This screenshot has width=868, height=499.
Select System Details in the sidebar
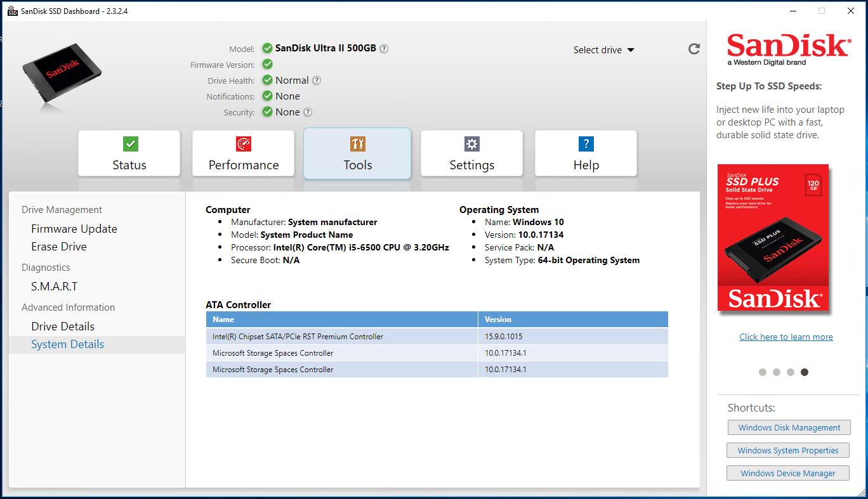coord(97,344)
